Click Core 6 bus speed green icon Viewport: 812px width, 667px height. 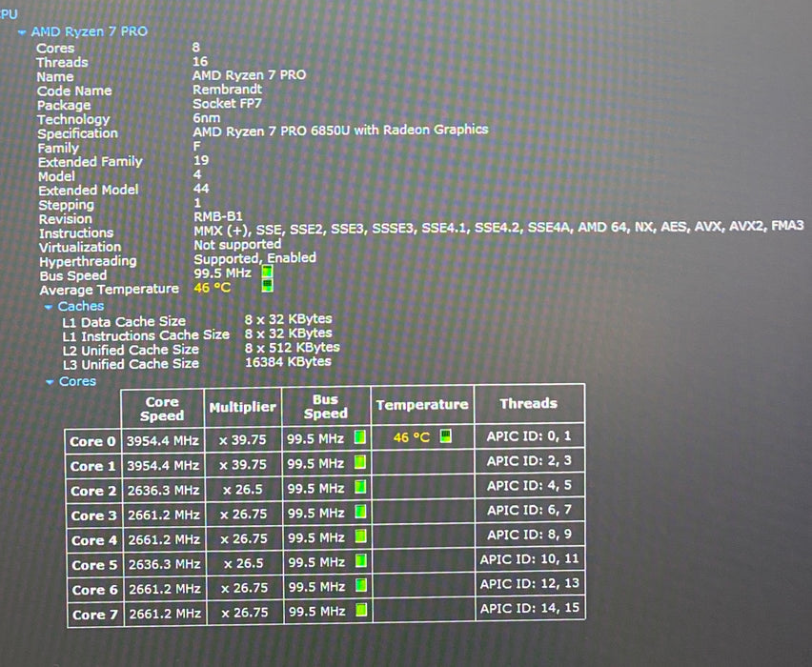[361, 586]
